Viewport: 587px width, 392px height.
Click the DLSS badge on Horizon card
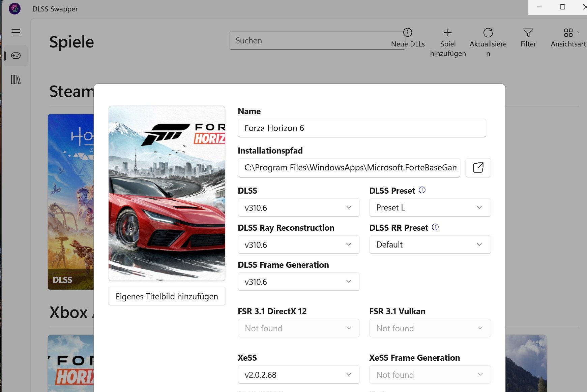(62, 280)
